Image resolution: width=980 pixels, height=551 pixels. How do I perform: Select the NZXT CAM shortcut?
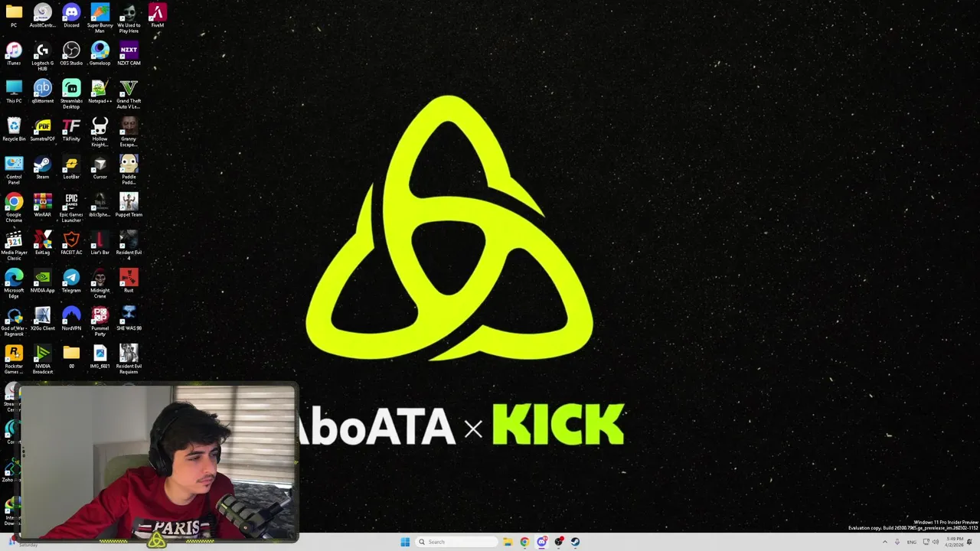[x=129, y=54]
